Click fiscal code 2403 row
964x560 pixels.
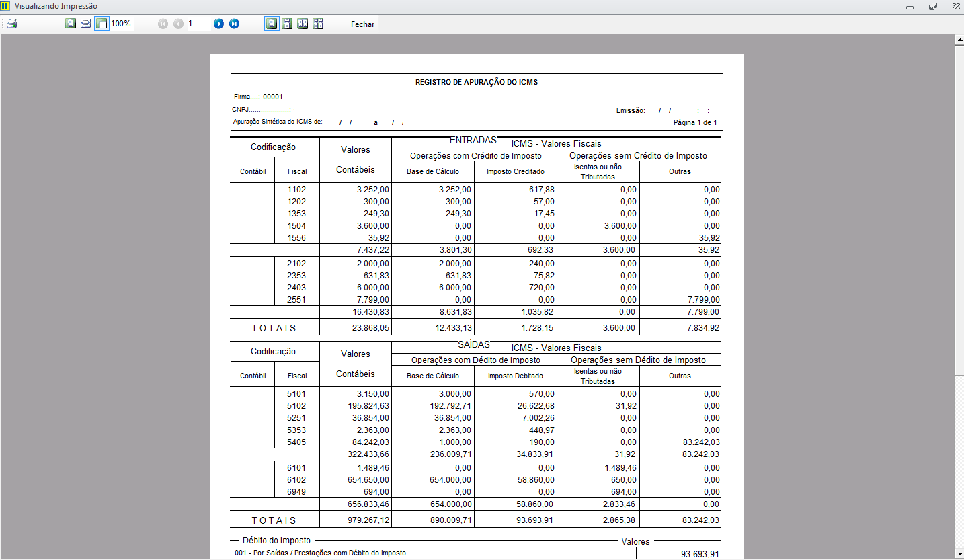tap(296, 288)
